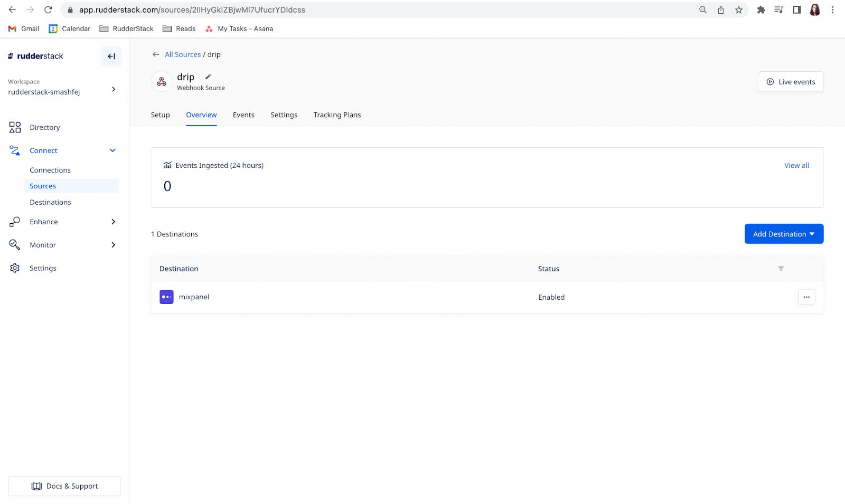Click the Destination column header

[x=179, y=269]
